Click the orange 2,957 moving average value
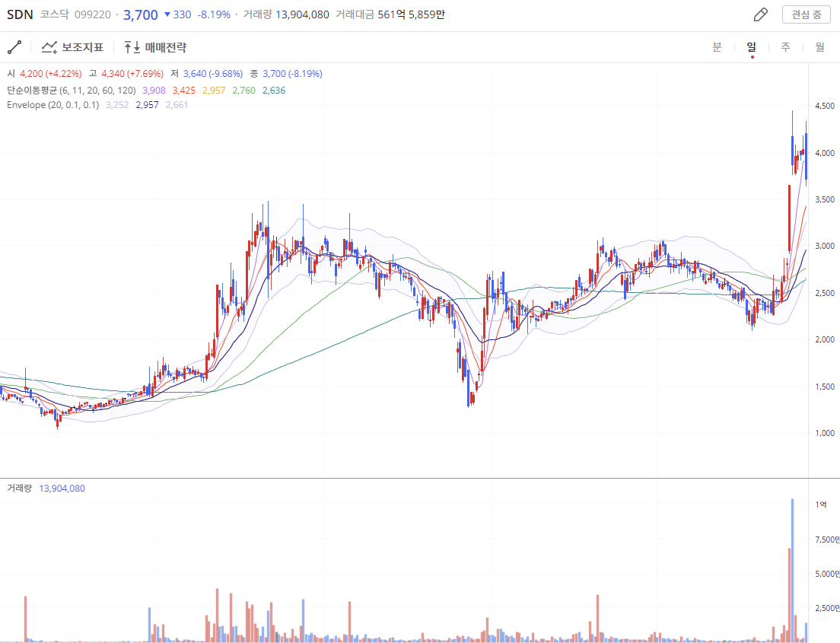Image resolution: width=840 pixels, height=643 pixels. (x=214, y=90)
